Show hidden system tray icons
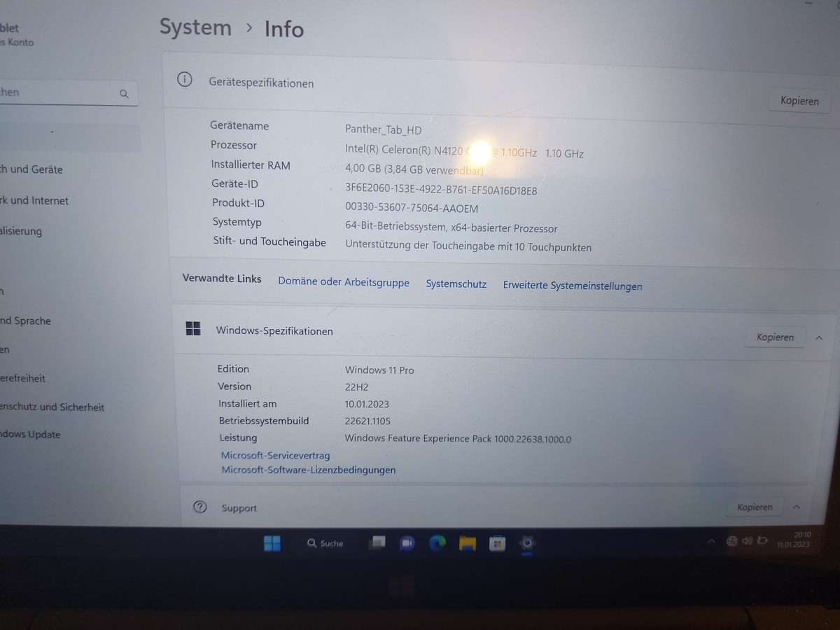The image size is (840, 630). [x=711, y=541]
